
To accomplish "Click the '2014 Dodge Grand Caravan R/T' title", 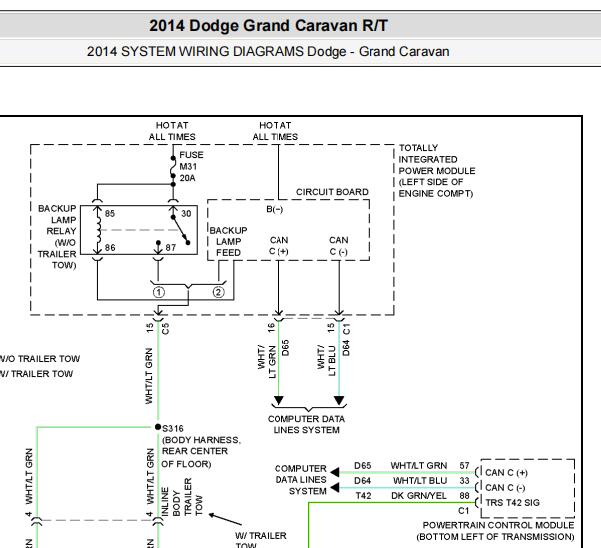I will click(x=268, y=26).
